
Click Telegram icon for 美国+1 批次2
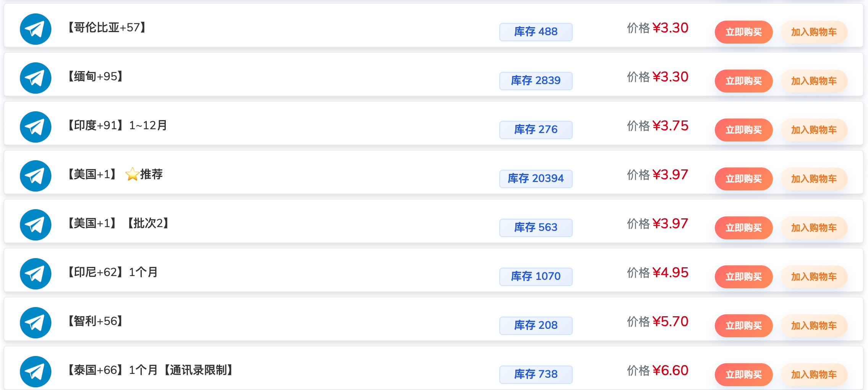pos(36,225)
